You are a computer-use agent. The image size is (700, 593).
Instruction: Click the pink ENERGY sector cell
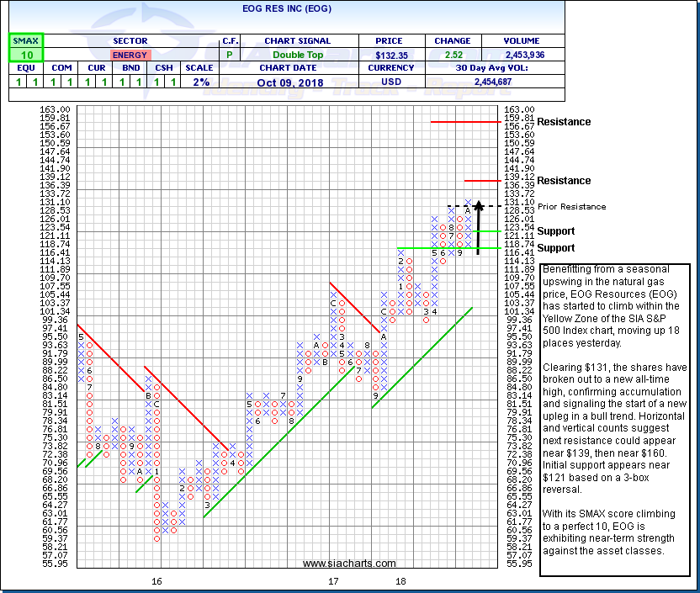pyautogui.click(x=129, y=55)
